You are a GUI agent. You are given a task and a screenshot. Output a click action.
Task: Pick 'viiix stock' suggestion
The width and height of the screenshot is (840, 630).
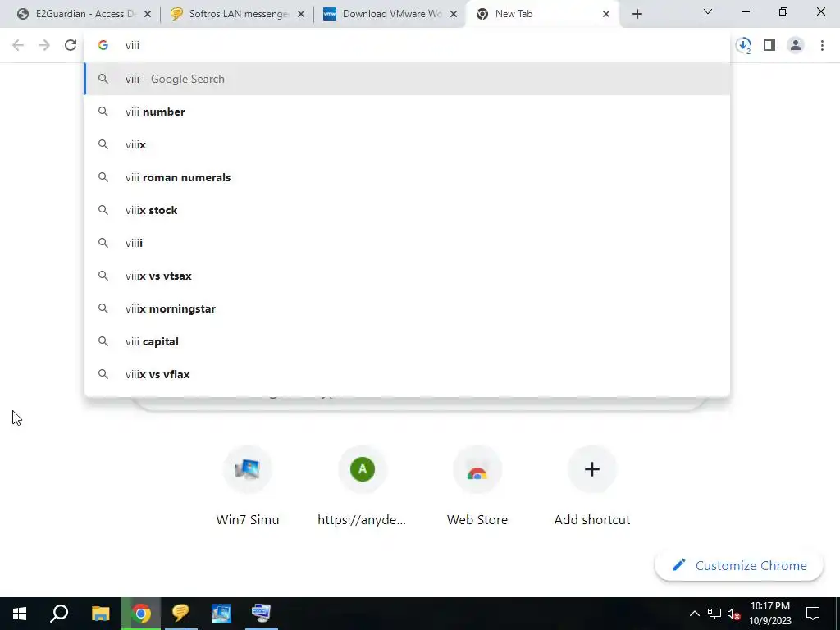click(x=407, y=210)
